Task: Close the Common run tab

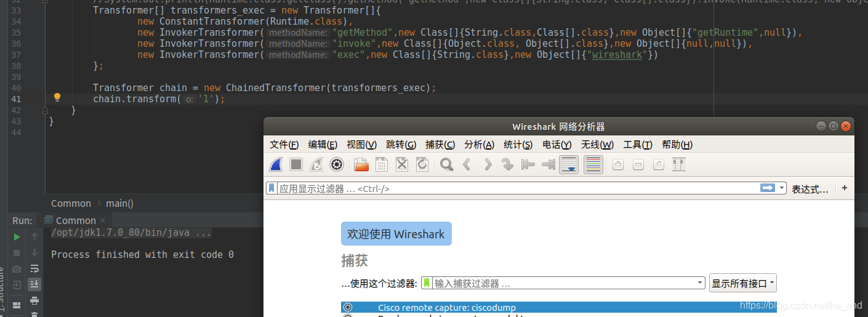Action: 103,220
